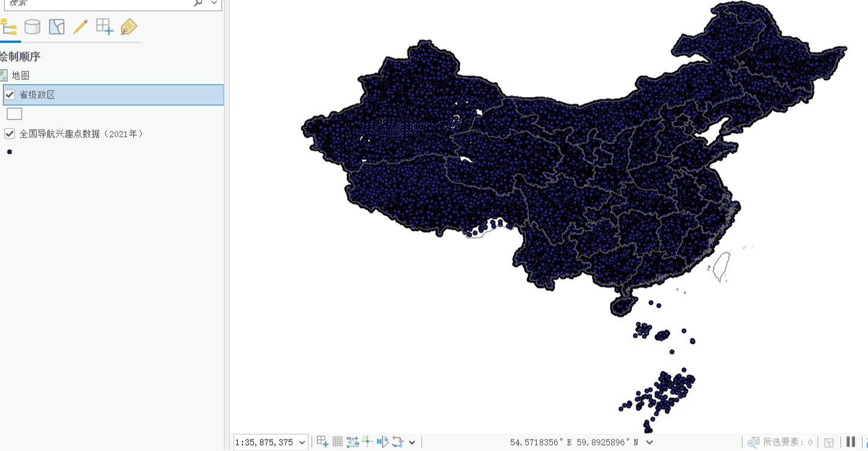Select the List By Drawing Order icon
Screen dimensions: 868x451
click(x=8, y=27)
